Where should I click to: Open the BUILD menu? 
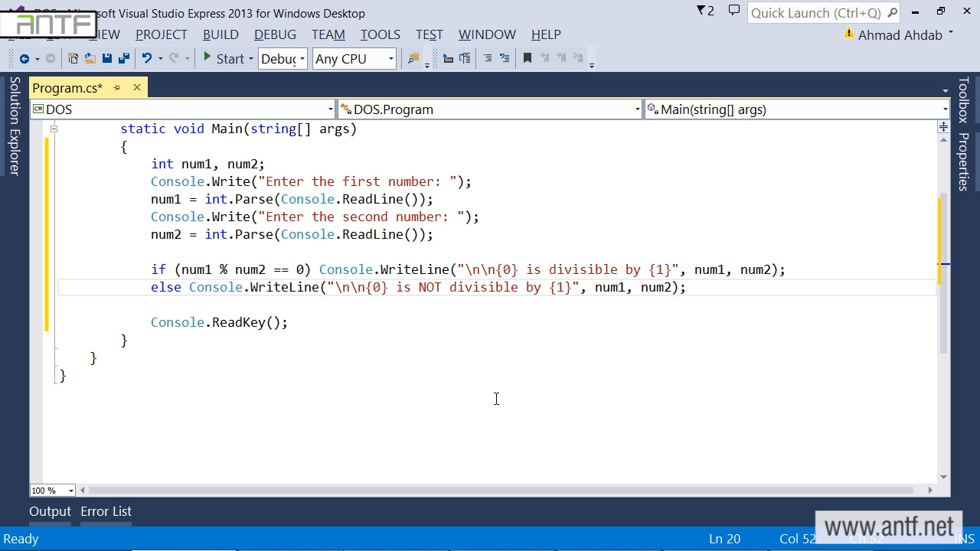point(220,34)
